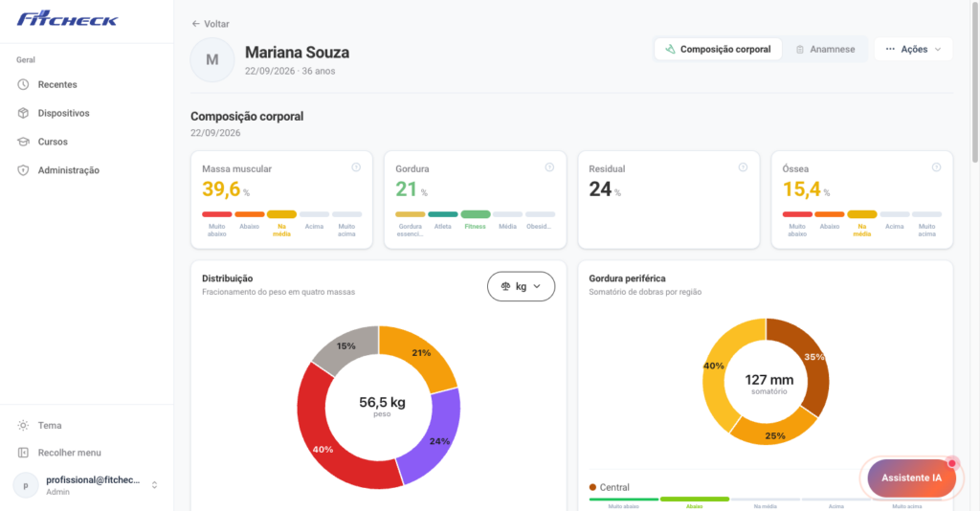Click Na média bar on Massa muscular card
Viewport: 980px width, 511px height.
282,214
